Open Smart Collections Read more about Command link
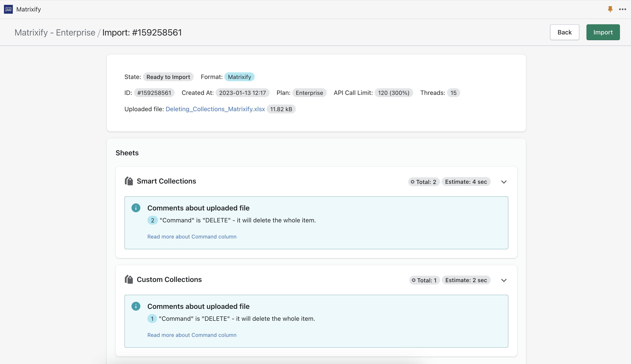 pyautogui.click(x=192, y=236)
